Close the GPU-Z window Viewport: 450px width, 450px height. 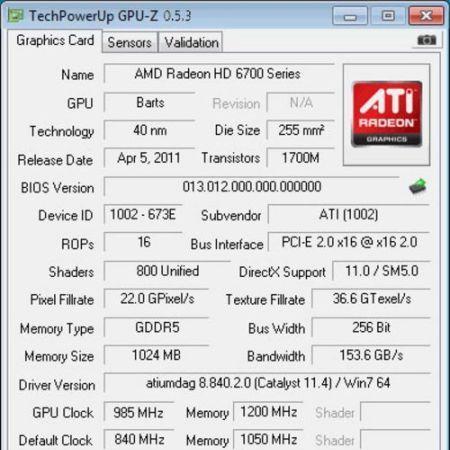[x=426, y=16]
